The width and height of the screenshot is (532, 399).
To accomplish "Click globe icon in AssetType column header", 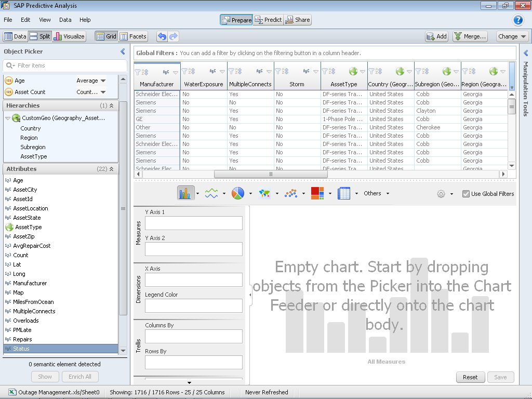I will pyautogui.click(x=353, y=71).
